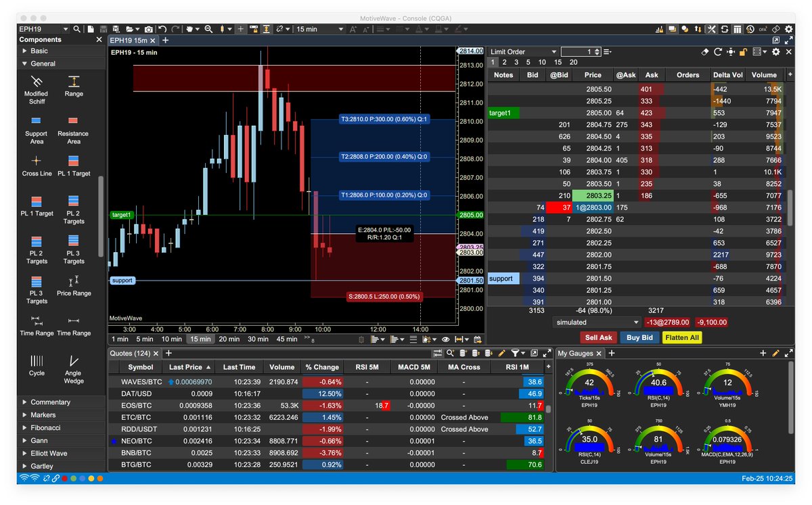
Task: Click the Sell Ask button
Action: [598, 337]
